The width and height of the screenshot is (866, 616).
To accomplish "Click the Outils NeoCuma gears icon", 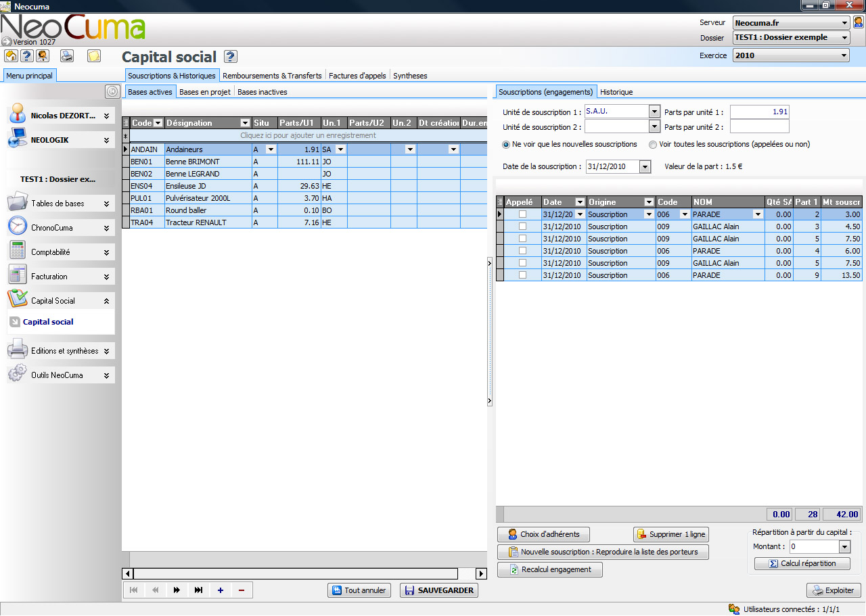I will coord(18,374).
